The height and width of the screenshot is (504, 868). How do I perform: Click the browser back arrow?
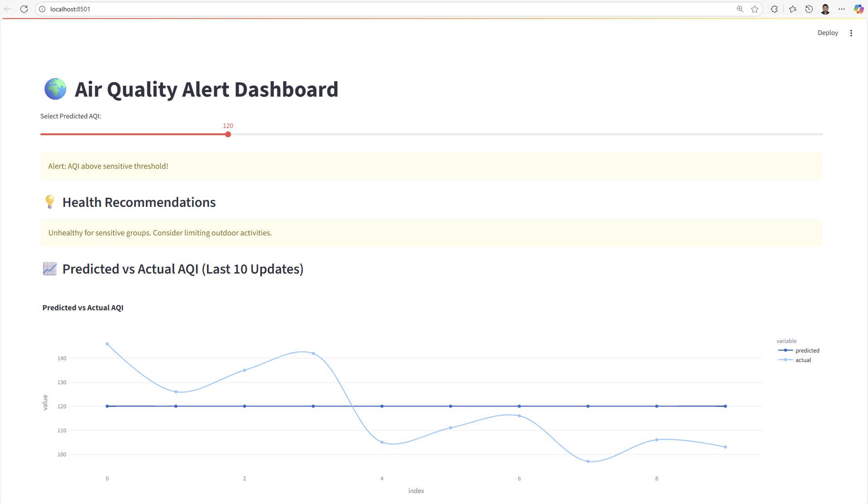pyautogui.click(x=8, y=9)
